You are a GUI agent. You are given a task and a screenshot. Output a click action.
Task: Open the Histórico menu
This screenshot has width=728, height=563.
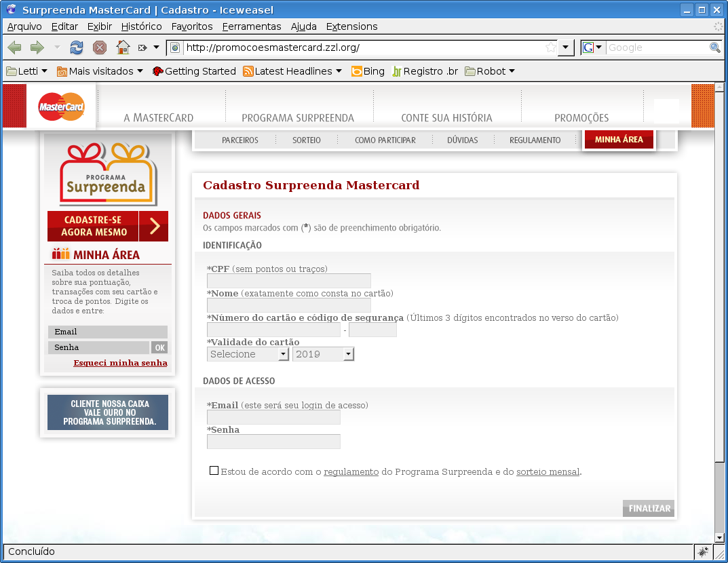pos(142,26)
